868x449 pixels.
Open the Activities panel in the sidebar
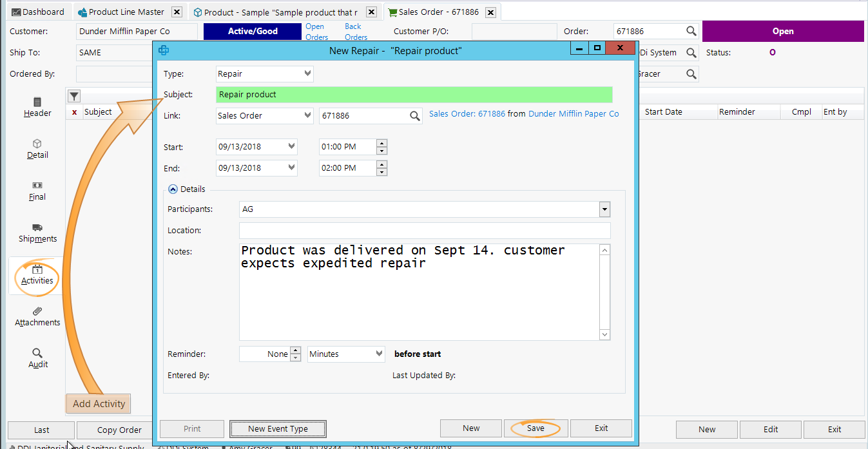pyautogui.click(x=37, y=276)
